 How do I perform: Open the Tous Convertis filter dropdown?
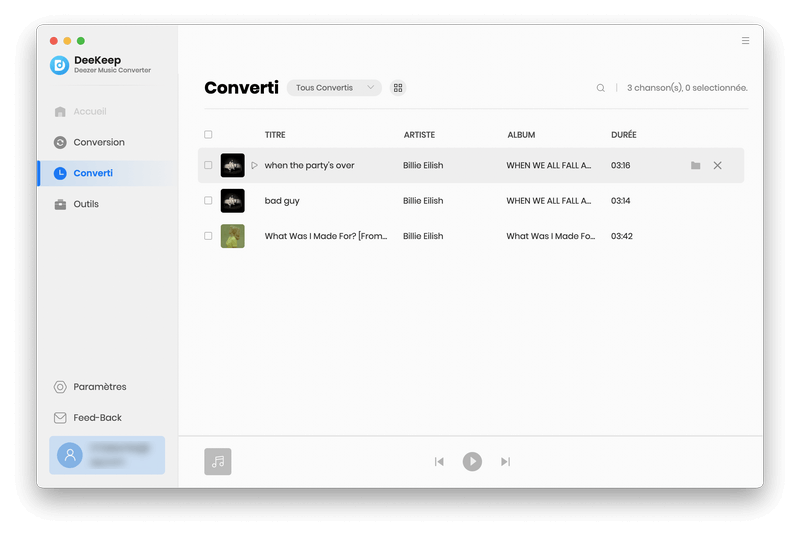334,88
